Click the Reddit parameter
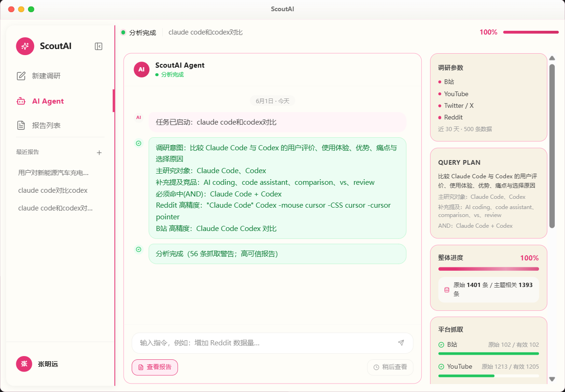The height and width of the screenshot is (392, 565). pos(453,117)
